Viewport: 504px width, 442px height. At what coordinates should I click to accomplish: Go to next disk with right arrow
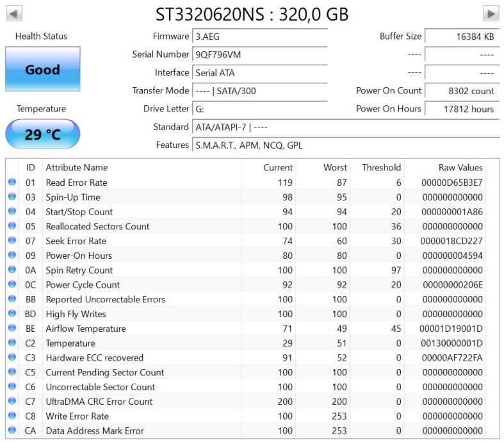tap(491, 14)
